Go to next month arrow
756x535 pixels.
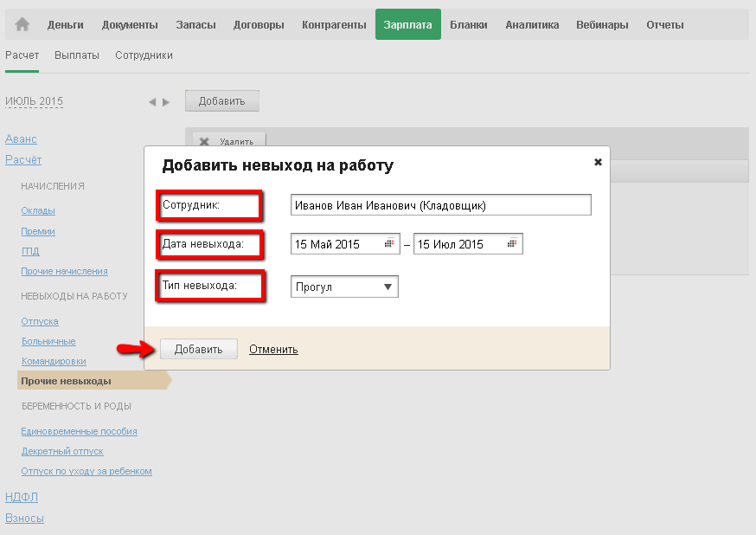tap(166, 102)
